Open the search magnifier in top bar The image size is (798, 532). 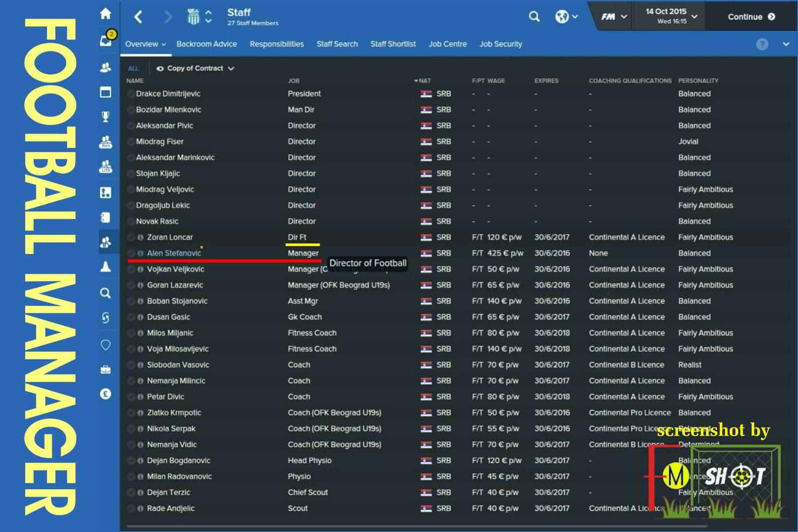534,17
